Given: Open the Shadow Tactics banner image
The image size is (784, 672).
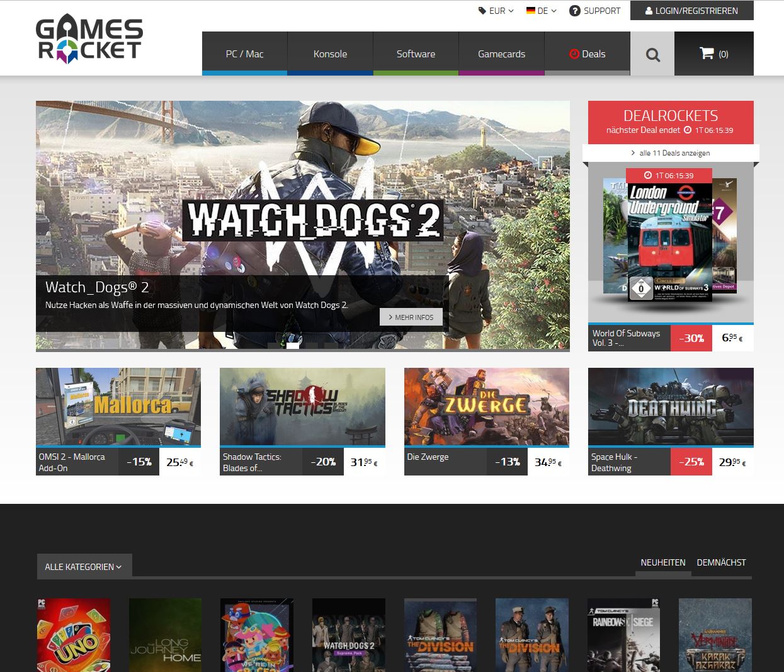Looking at the screenshot, I should (x=302, y=407).
